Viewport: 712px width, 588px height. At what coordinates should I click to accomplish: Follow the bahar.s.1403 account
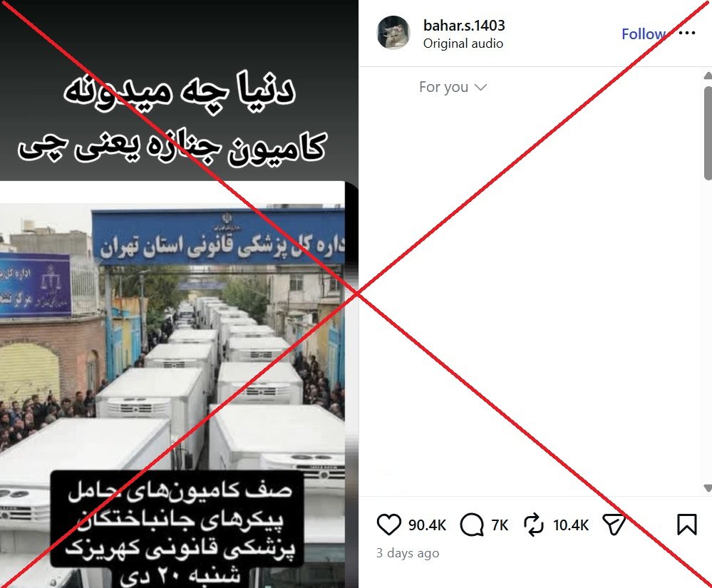(x=644, y=34)
